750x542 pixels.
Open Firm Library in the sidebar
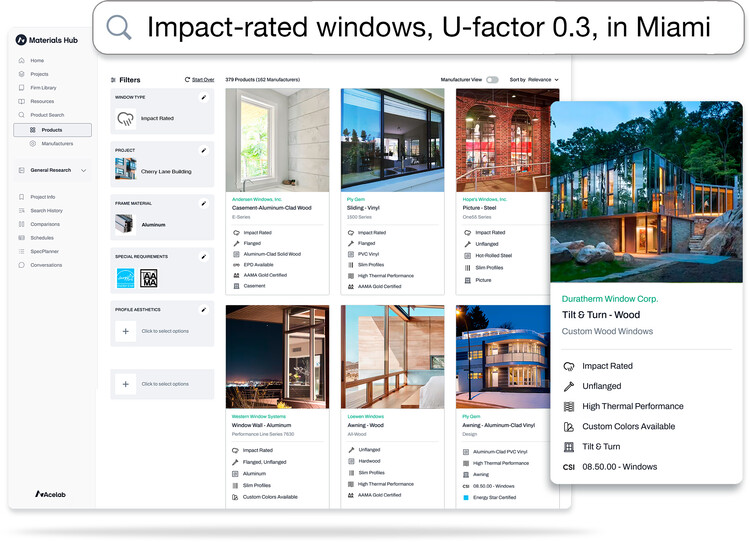pyautogui.click(x=43, y=88)
